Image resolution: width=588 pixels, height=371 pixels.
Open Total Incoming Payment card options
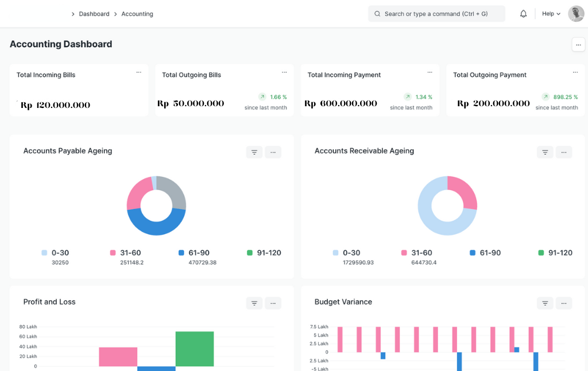click(430, 72)
